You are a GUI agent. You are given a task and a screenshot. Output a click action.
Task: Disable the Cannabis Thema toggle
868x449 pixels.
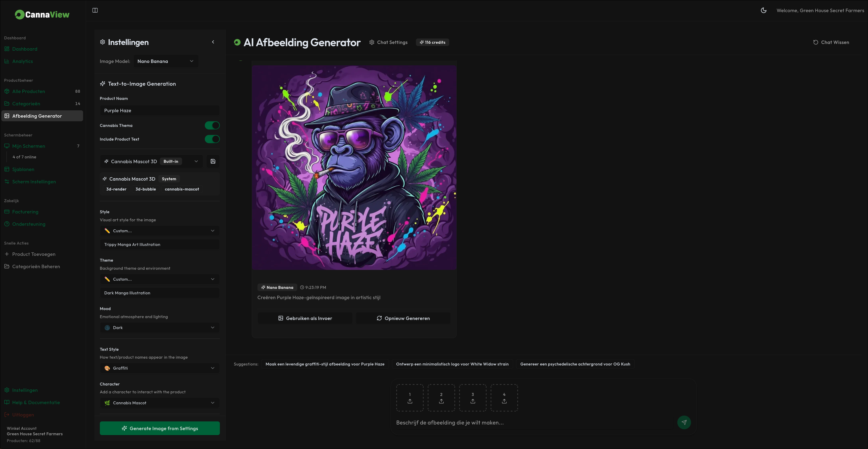point(212,125)
